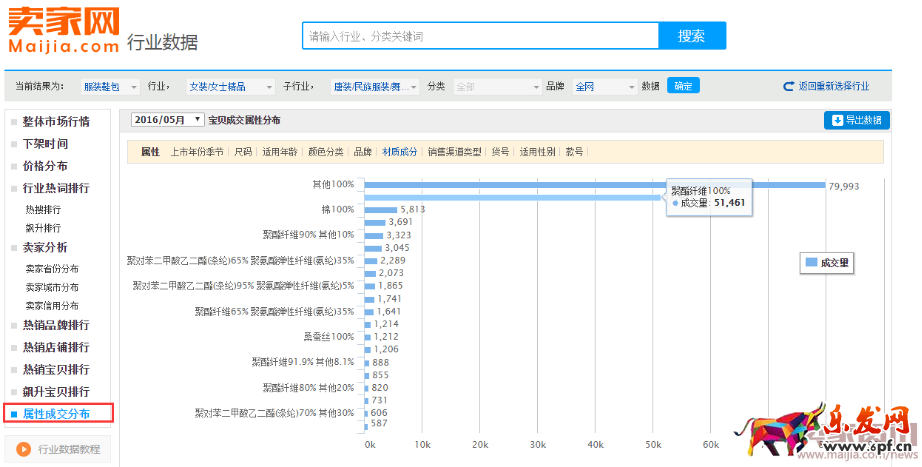Screen dimensions: 922x467
Task: Click 返回重新选择行业 link
Action: click(833, 86)
